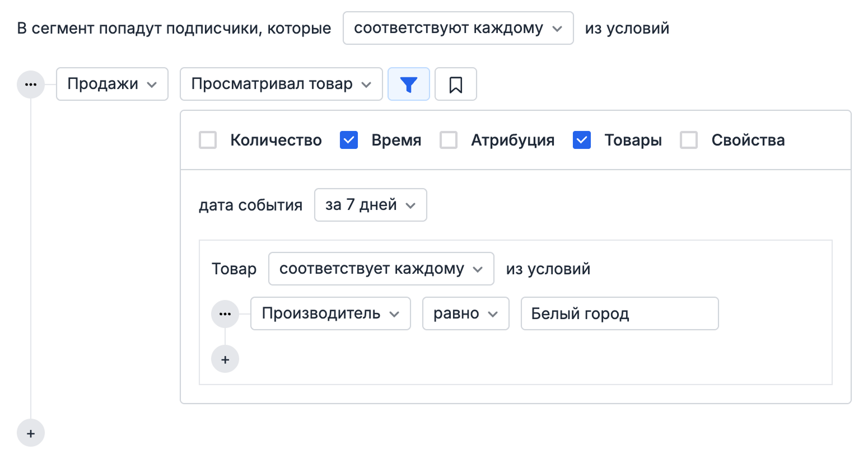Open the ellipsis menu beside Продажи

point(30,84)
